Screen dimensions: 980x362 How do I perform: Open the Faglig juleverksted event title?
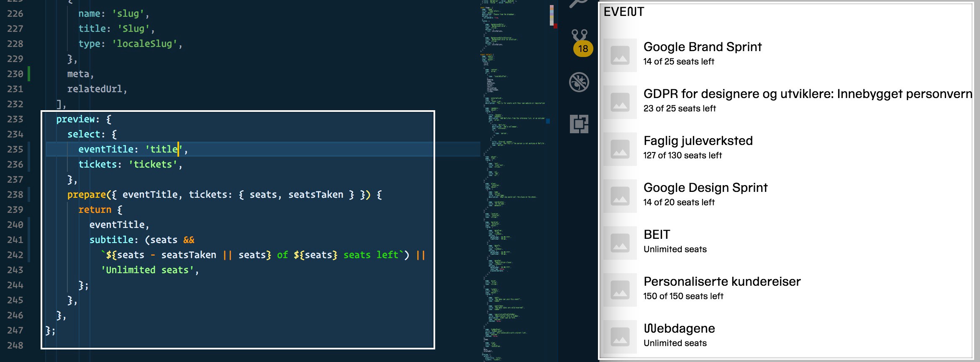click(x=698, y=141)
